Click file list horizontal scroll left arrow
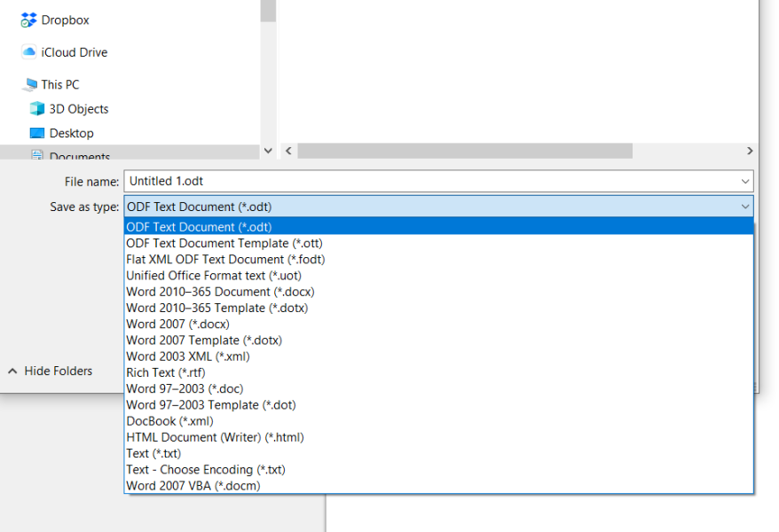Image resolution: width=779 pixels, height=532 pixels. [288, 151]
